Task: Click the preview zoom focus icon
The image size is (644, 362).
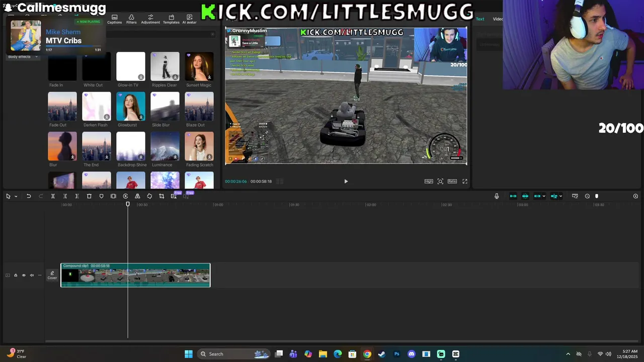Action: click(440, 182)
